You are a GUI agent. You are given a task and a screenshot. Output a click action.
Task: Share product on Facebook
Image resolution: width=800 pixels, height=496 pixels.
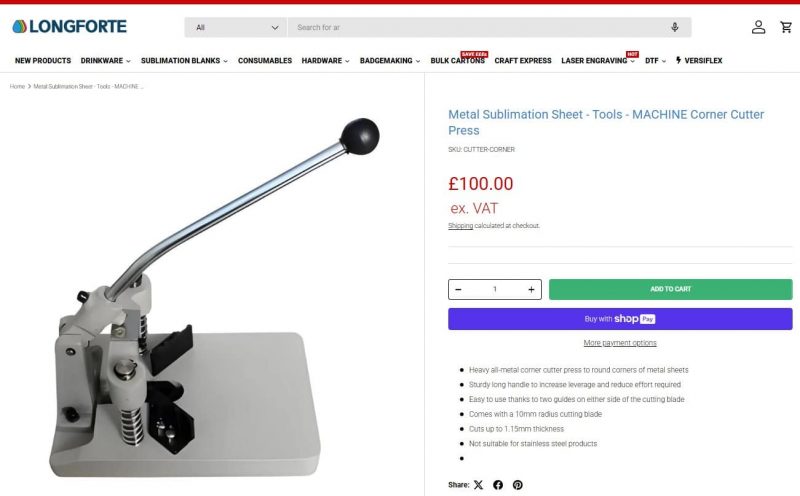498,485
